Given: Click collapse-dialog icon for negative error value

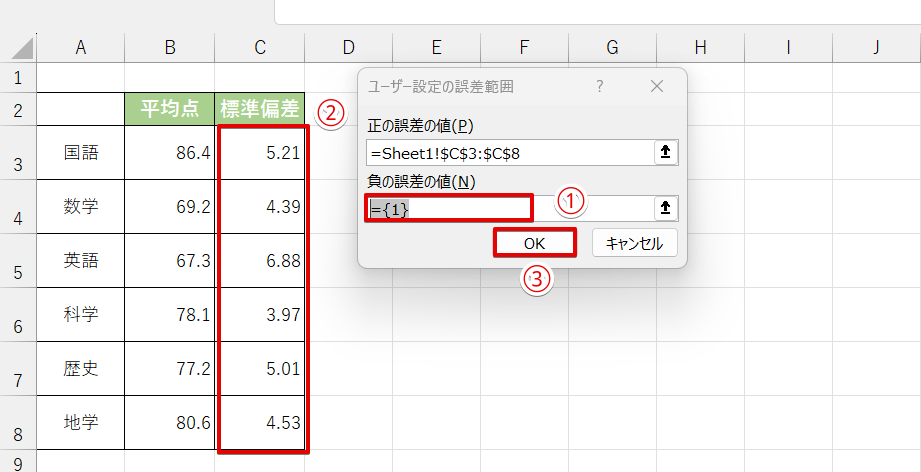Looking at the screenshot, I should pos(665,208).
